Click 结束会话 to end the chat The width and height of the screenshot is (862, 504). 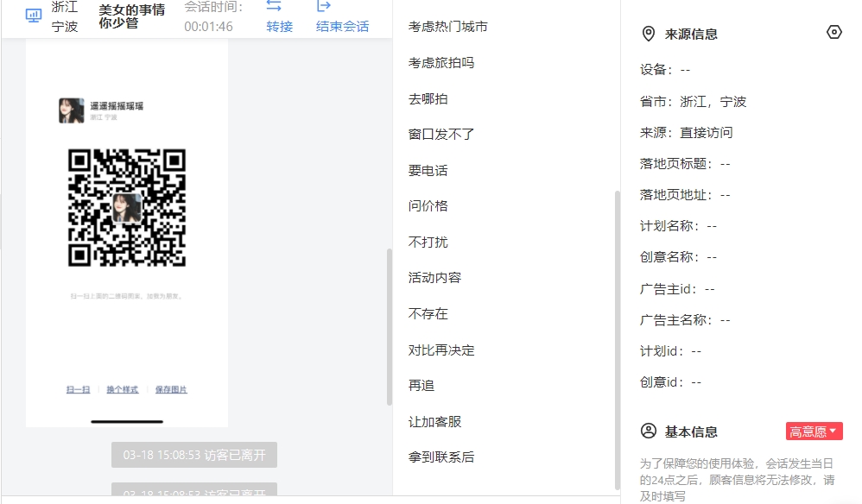(x=343, y=27)
